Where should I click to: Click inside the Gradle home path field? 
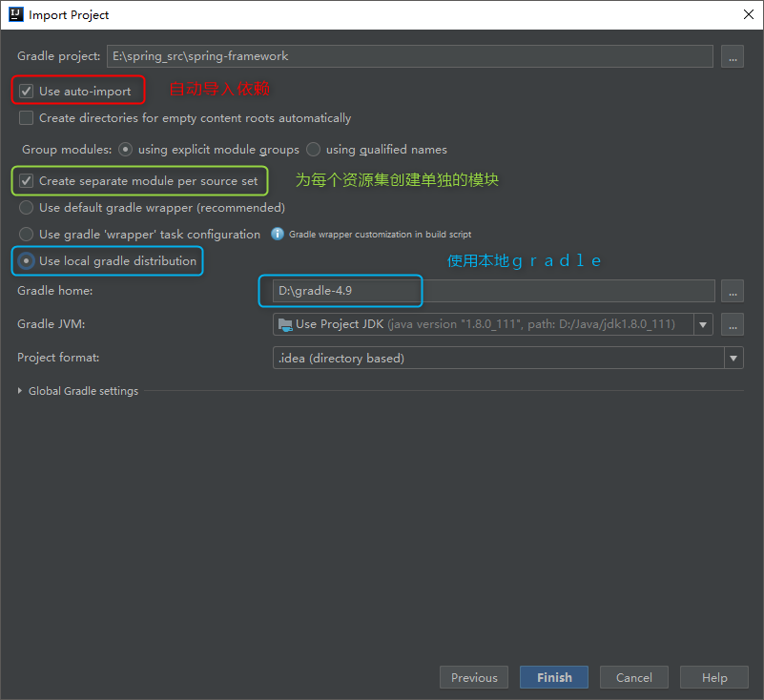point(343,290)
